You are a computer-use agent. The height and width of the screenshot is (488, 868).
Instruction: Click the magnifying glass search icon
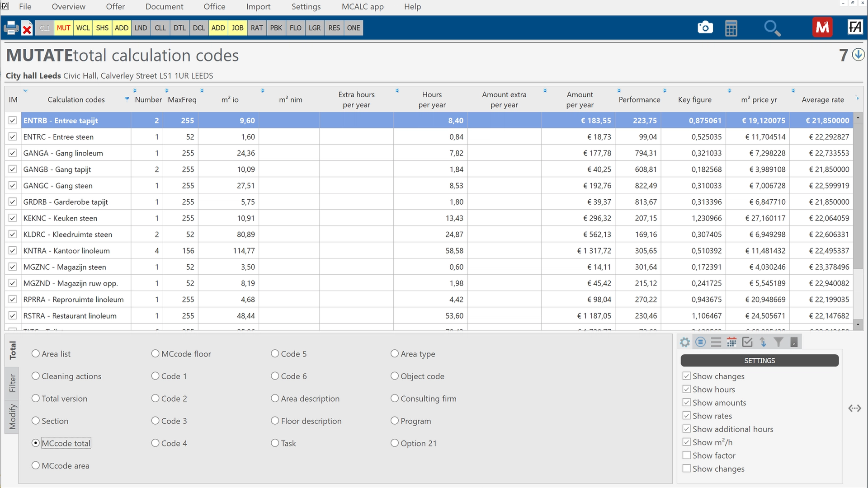772,28
